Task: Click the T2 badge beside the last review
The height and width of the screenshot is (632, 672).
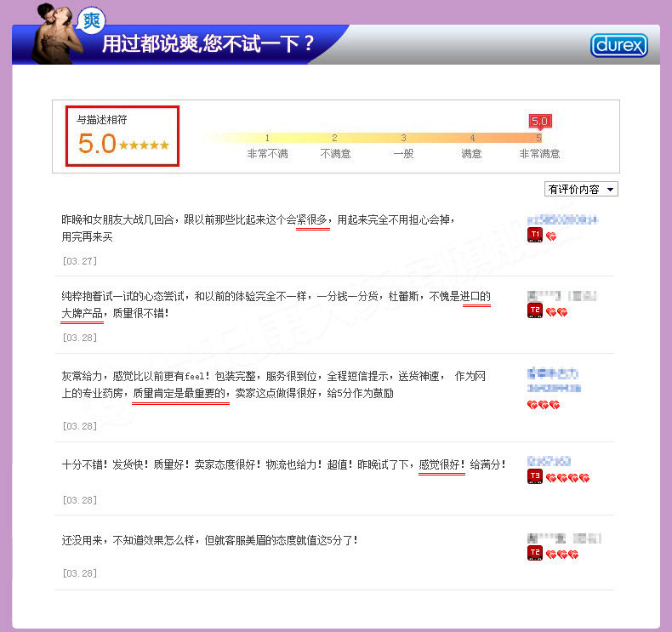Action: (x=534, y=554)
